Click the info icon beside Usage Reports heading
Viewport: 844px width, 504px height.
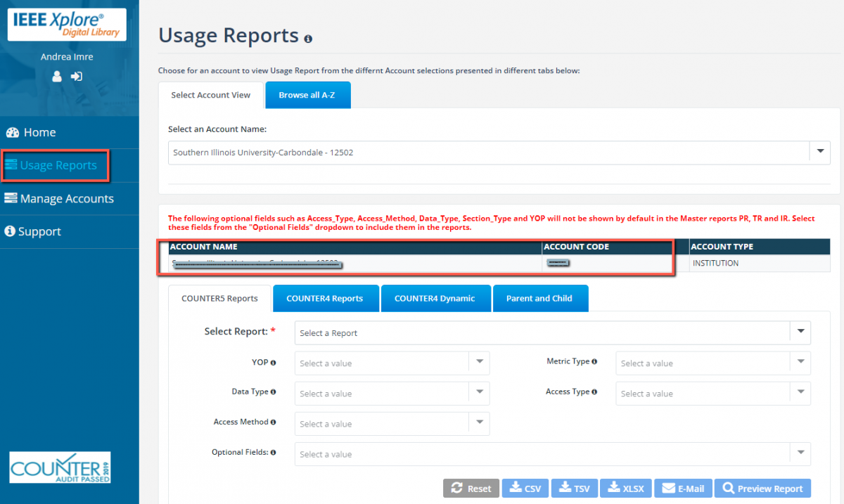[308, 39]
